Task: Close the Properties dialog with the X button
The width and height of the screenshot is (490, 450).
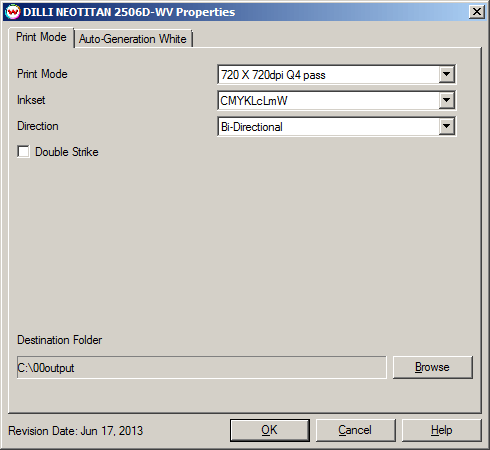Action: click(x=477, y=12)
